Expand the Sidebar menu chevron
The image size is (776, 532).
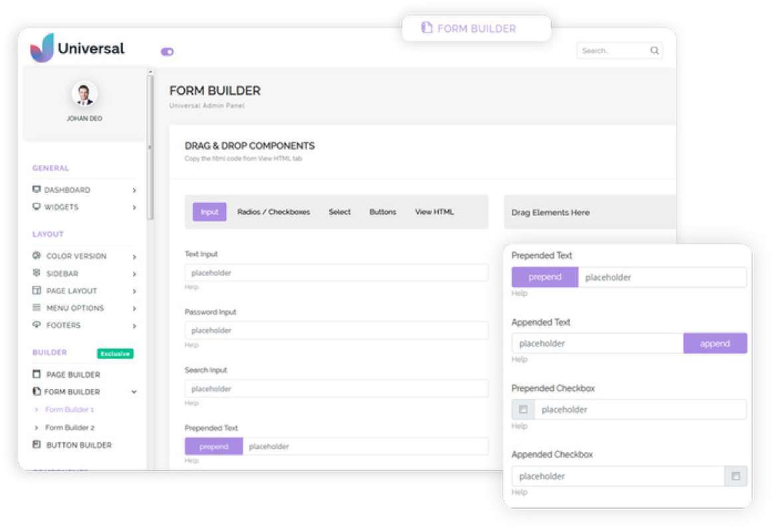pyautogui.click(x=134, y=274)
